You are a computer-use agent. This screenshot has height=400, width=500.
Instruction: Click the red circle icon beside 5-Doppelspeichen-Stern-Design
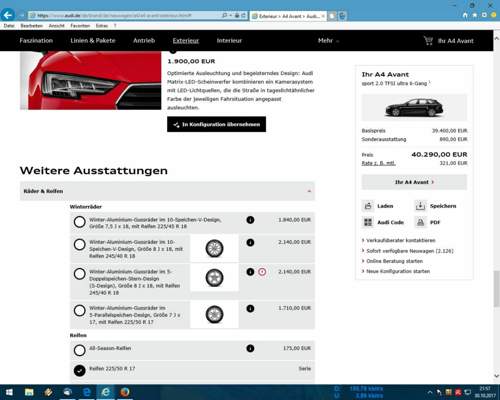click(262, 272)
